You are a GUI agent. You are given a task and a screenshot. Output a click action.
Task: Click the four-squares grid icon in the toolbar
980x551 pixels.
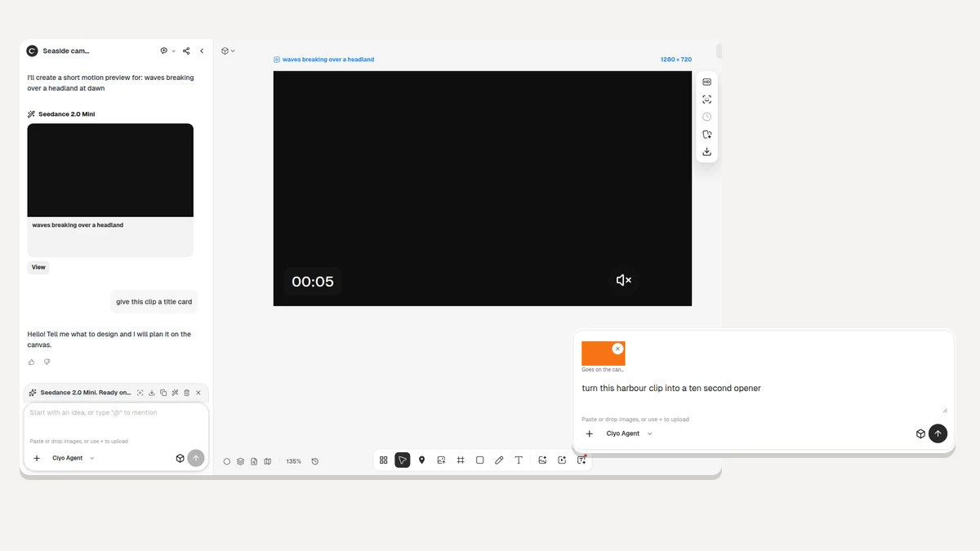pyautogui.click(x=384, y=460)
